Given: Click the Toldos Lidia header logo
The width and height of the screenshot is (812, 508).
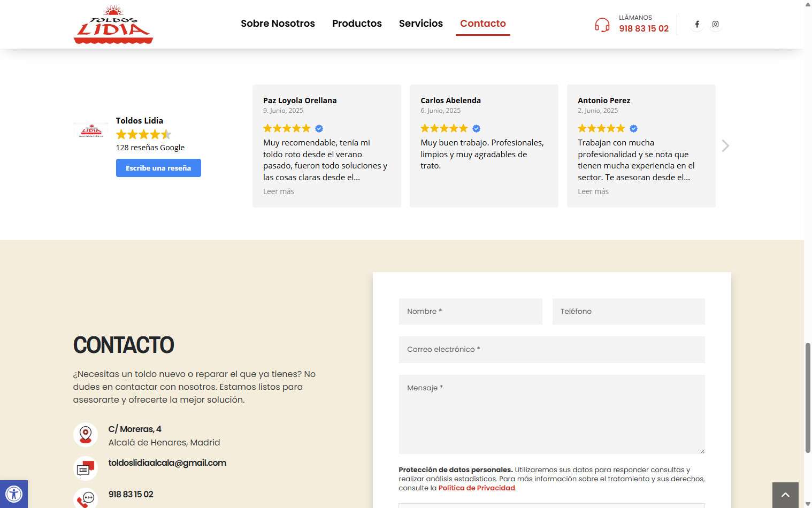Looking at the screenshot, I should click(x=113, y=25).
